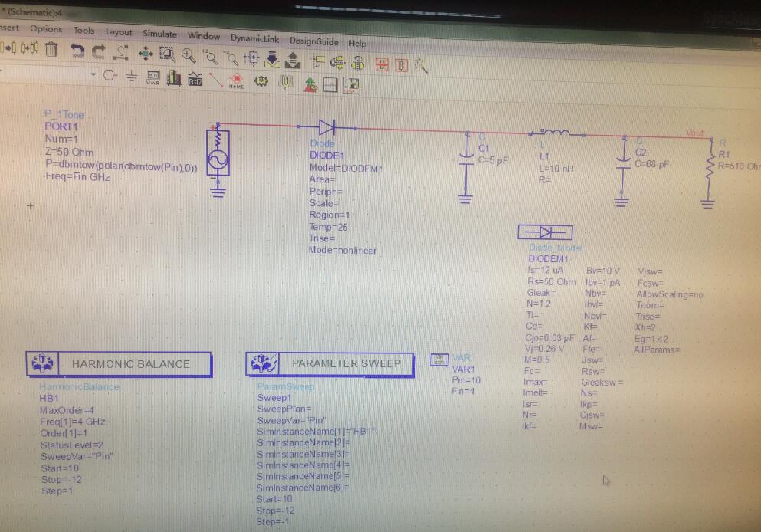Insert a Ground symbol from the toolbar
Image resolution: width=761 pixels, height=532 pixels.
(132, 76)
